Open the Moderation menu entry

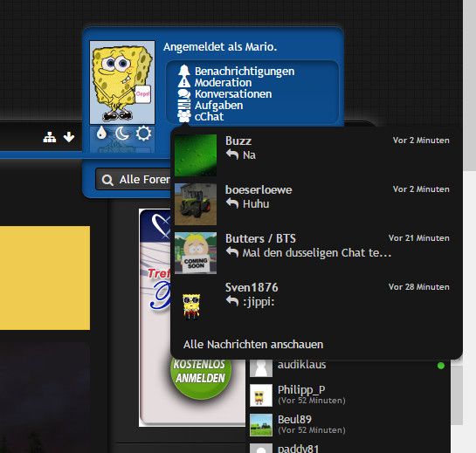click(x=223, y=82)
